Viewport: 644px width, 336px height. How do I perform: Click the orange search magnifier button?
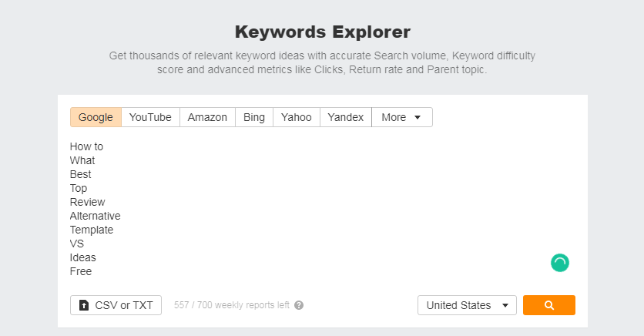pos(548,305)
